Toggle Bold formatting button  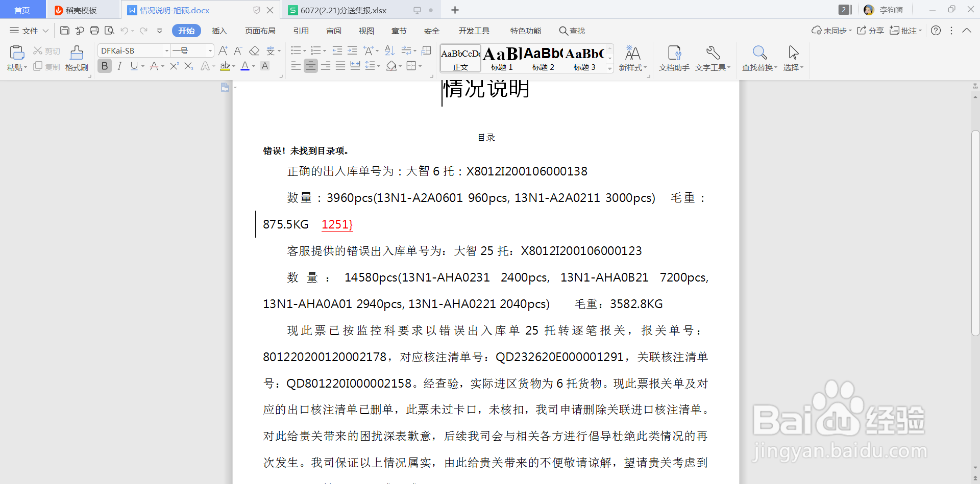[105, 66]
